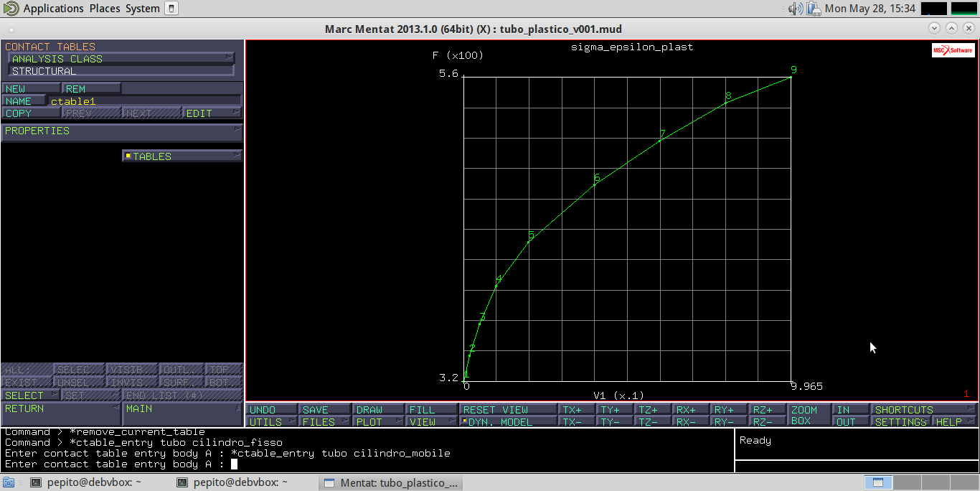This screenshot has height=491, width=980.
Task: Open the EDIT submenu for contact tables
Action: pos(212,113)
